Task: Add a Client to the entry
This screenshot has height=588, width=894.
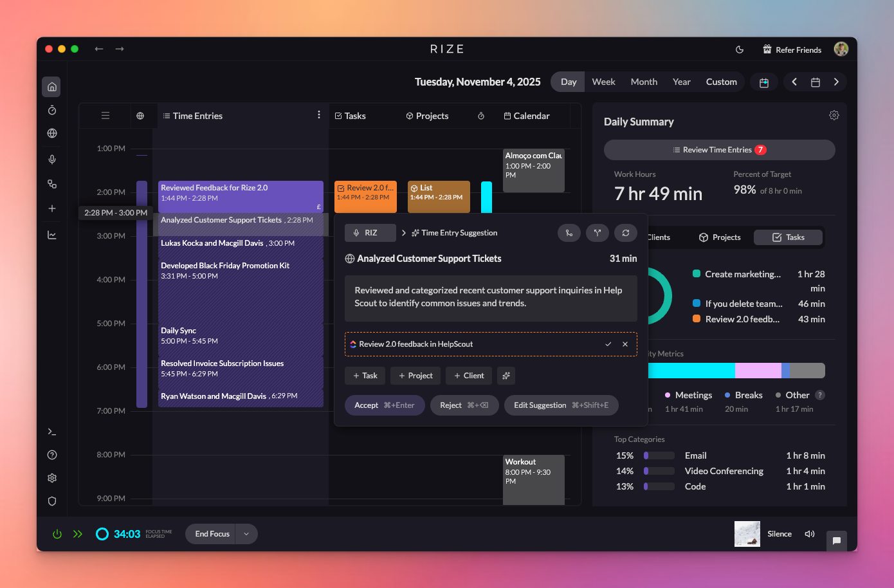Action: [x=469, y=376]
